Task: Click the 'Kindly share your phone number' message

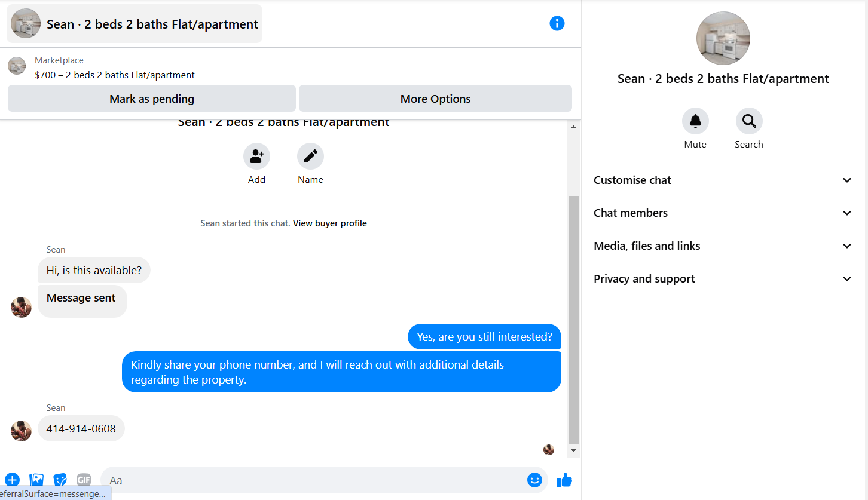Action: coord(341,372)
